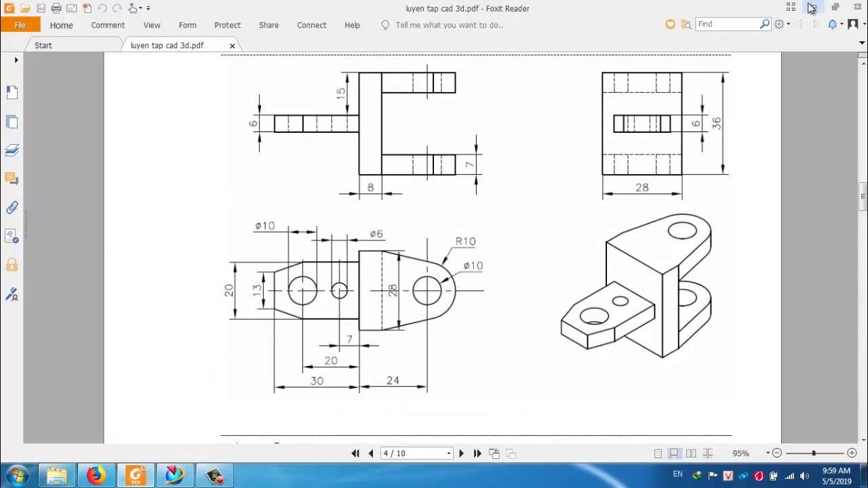This screenshot has height=488, width=868.
Task: Open the Digital Signatures pen panel icon
Action: tap(12, 294)
